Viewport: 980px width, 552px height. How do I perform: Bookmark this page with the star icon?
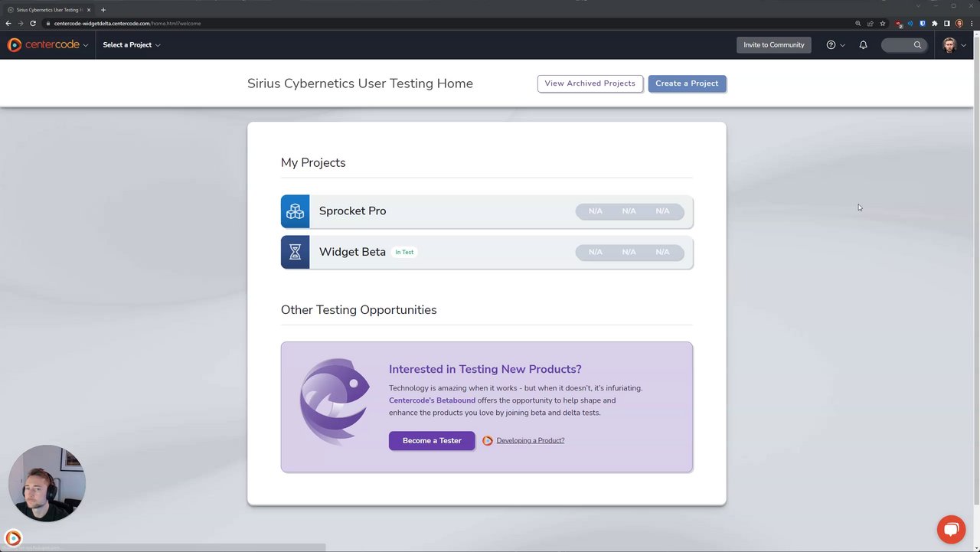pyautogui.click(x=883, y=24)
